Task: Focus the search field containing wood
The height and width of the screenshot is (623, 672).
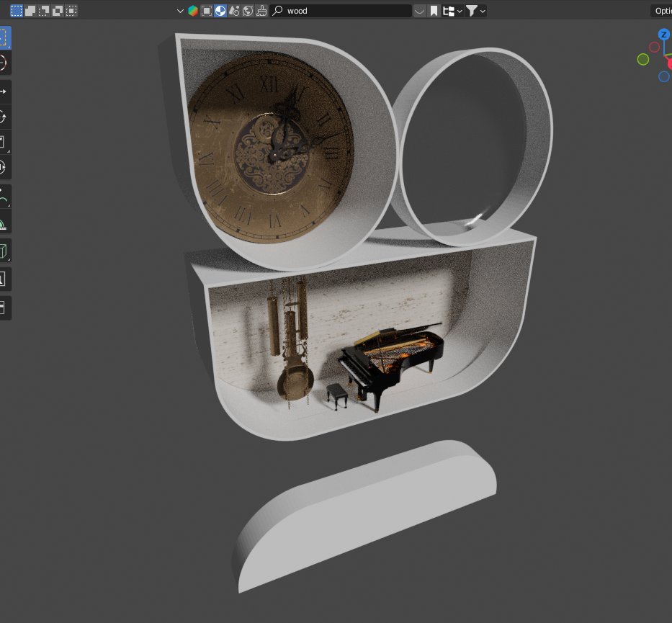Action: [341, 11]
